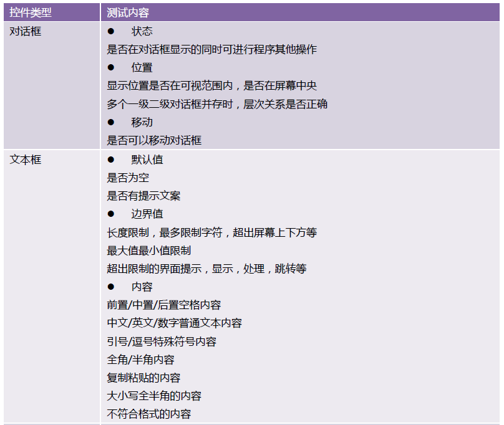Click the line 前置/中置/后置空格内容
This screenshot has width=504, height=425.
pyautogui.click(x=164, y=305)
